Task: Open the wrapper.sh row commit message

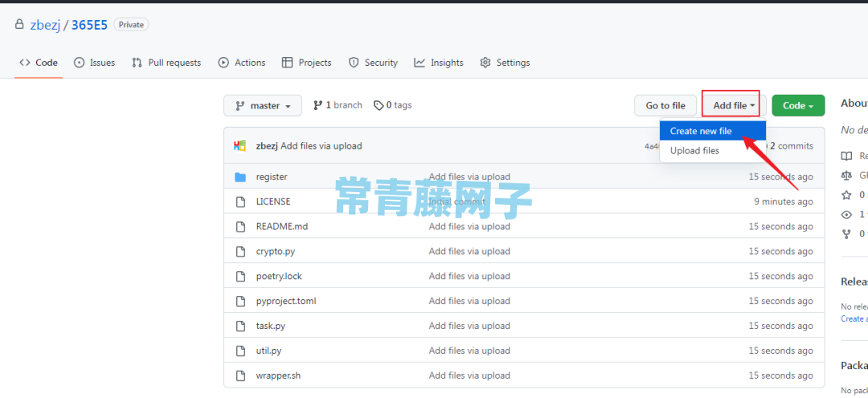Action: [x=469, y=375]
